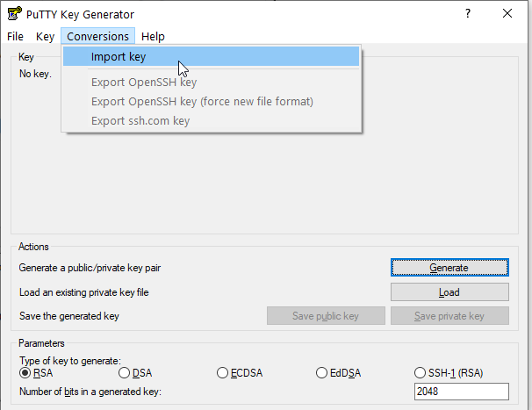Click the number of bits field
532x410 pixels.
point(462,392)
